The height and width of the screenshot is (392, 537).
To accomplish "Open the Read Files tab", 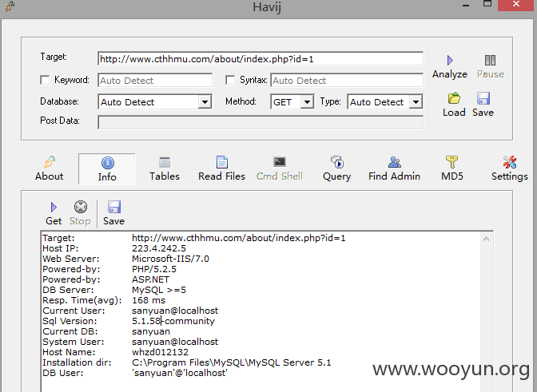I will [221, 169].
